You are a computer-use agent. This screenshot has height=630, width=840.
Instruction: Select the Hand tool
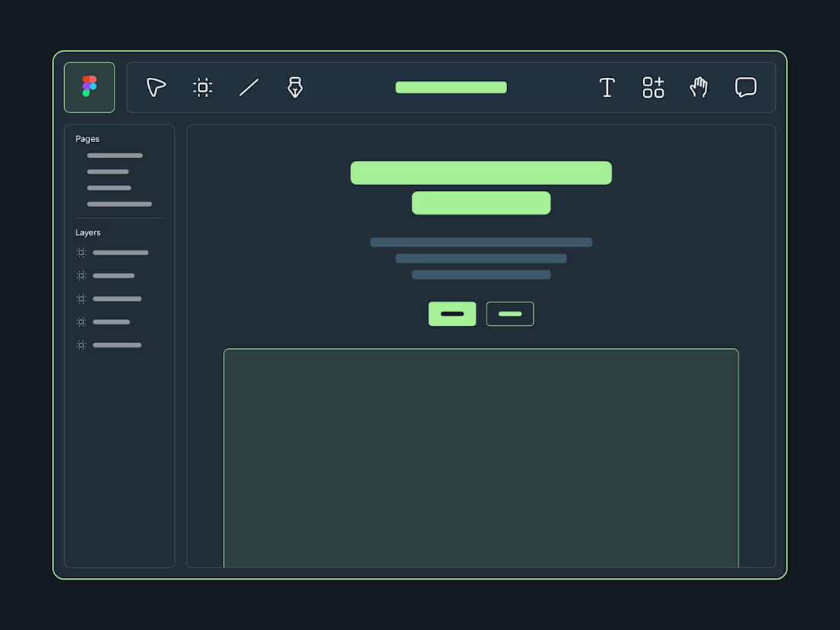click(x=699, y=87)
